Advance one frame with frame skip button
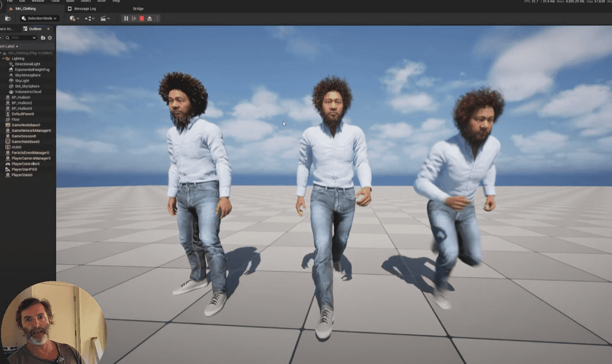This screenshot has height=364, width=612. [x=134, y=18]
